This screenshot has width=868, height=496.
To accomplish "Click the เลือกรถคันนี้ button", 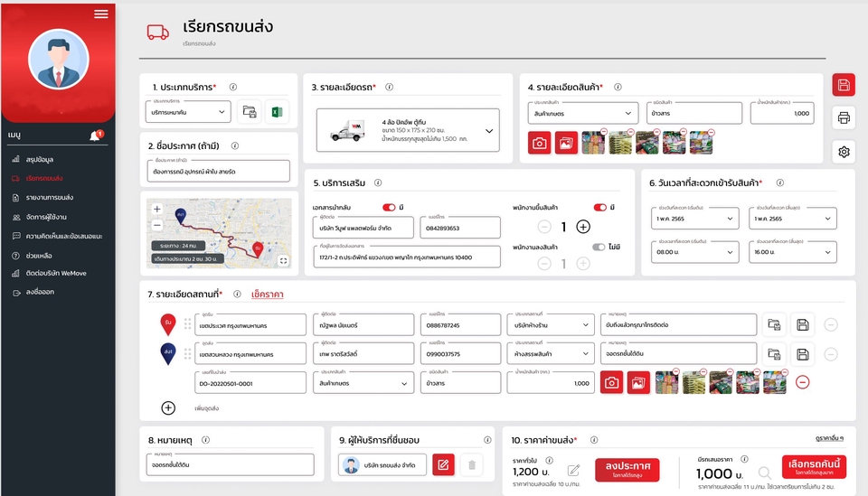I will [x=815, y=467].
